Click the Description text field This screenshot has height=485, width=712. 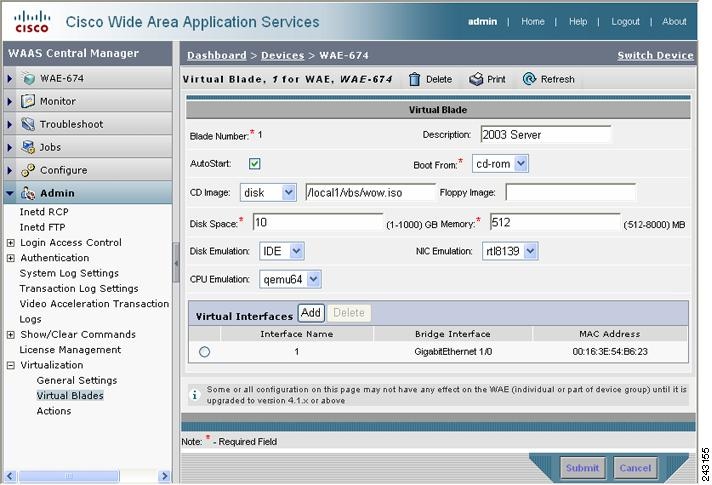[x=545, y=134]
